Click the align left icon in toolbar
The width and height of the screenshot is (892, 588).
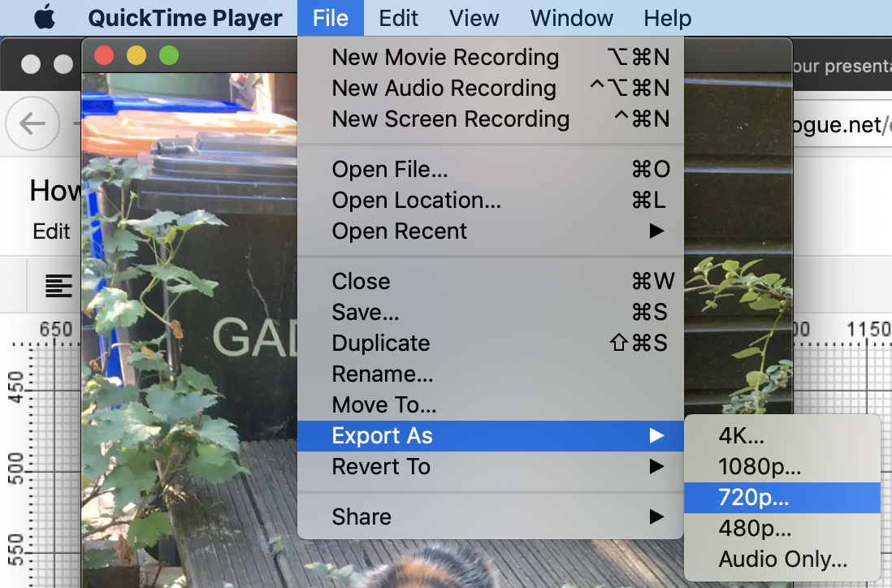coord(58,285)
